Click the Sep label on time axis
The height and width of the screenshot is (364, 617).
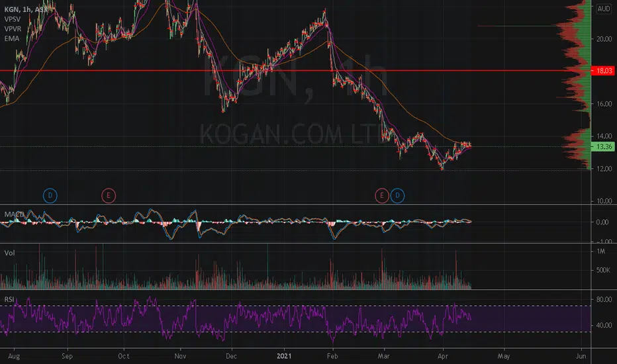coord(68,356)
